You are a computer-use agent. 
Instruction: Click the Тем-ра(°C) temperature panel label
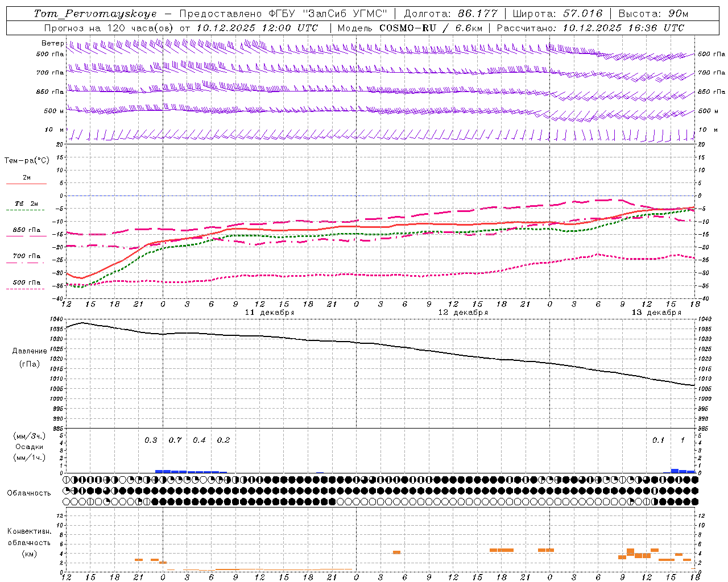[x=27, y=161]
